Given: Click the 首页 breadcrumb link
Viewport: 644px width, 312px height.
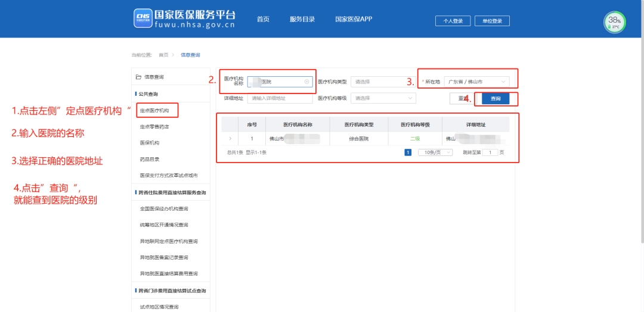Looking at the screenshot, I should [163, 55].
